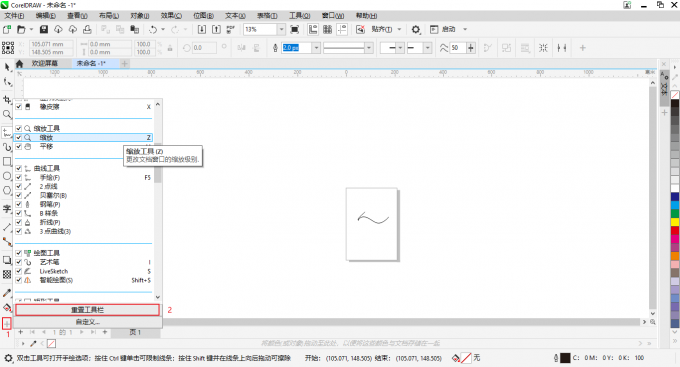Click the plus Quick Customize button in toolbox
680x367 pixels.
(x=7, y=324)
